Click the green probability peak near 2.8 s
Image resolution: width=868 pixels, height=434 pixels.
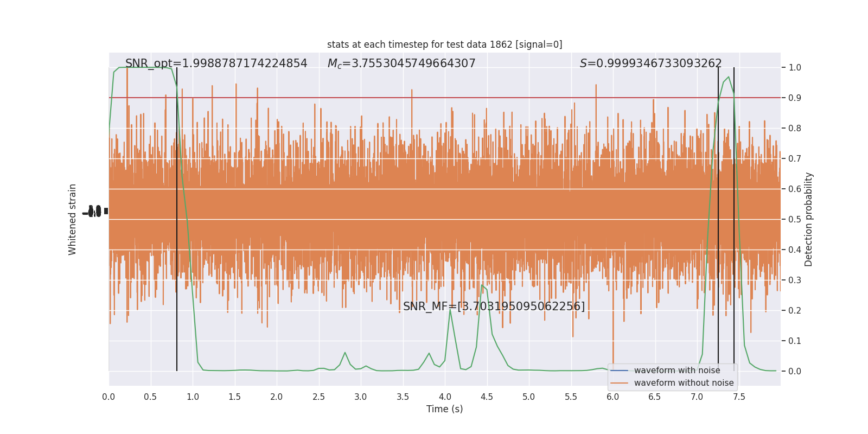pos(345,353)
